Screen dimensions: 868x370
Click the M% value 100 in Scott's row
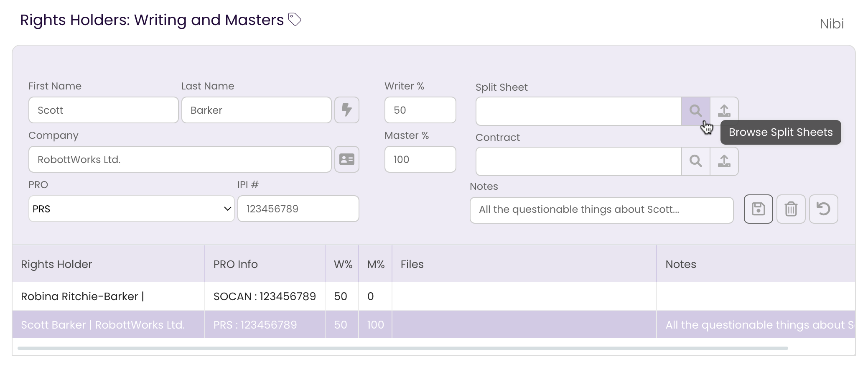[376, 325]
